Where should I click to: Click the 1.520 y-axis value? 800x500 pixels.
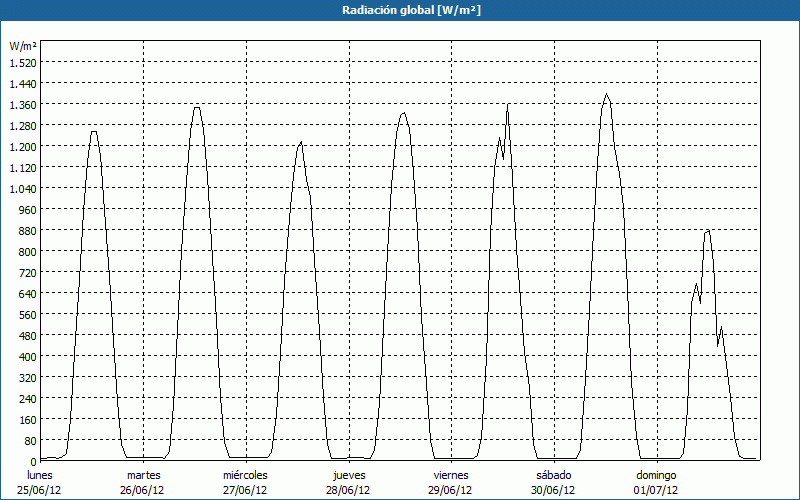click(23, 62)
